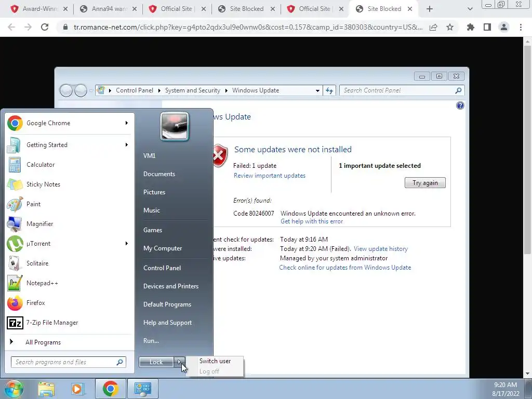
Task: Select Log off option
Action: click(x=209, y=371)
